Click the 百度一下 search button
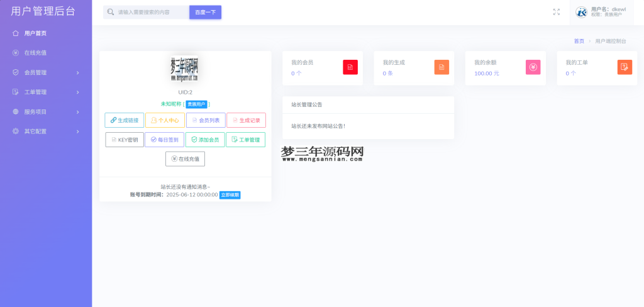Screen dimensions: 644x307 click(206, 13)
